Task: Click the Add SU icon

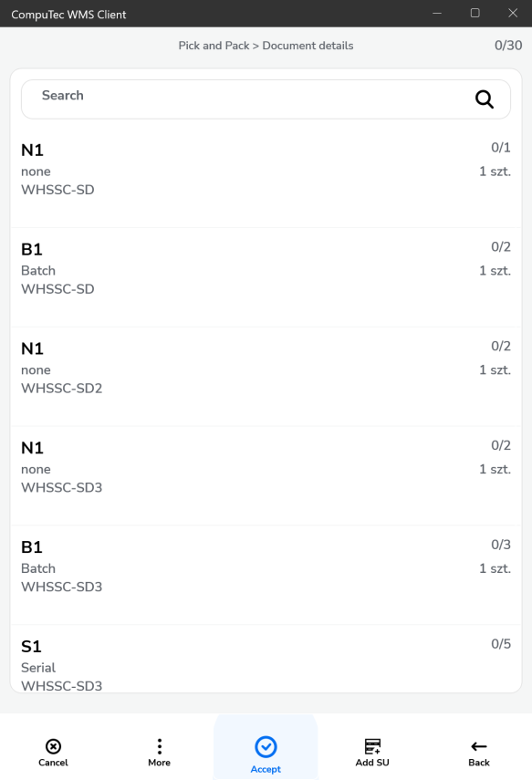Action: (x=372, y=746)
